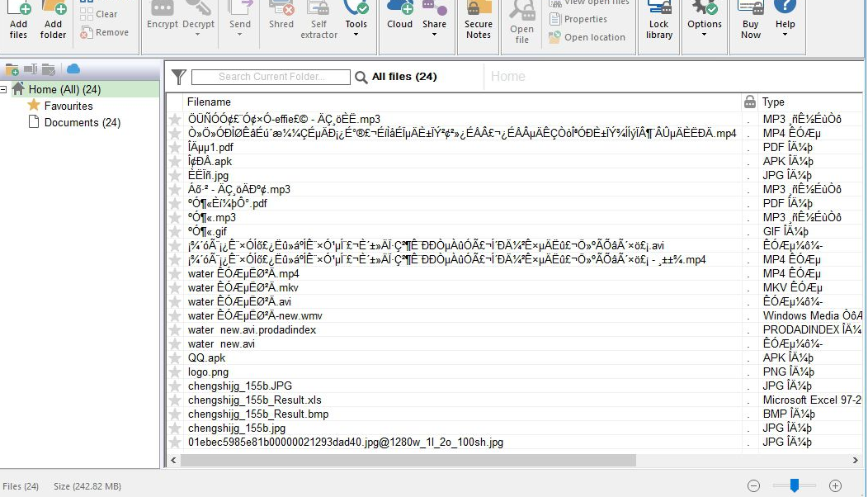Click the Open file icon
The width and height of the screenshot is (868, 497).
pos(522,22)
